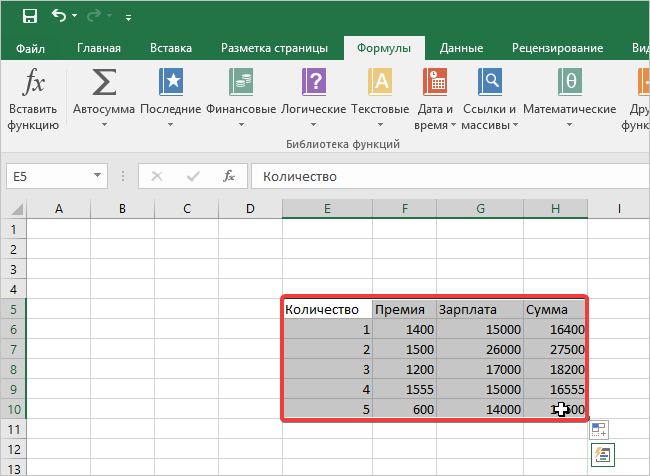Click the fx button beside the formula bar
This screenshot has width=650, height=476.
click(x=229, y=177)
